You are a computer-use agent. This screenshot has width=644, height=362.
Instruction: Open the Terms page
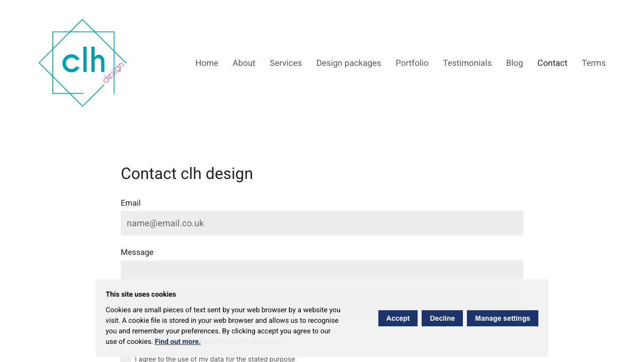[x=594, y=63]
